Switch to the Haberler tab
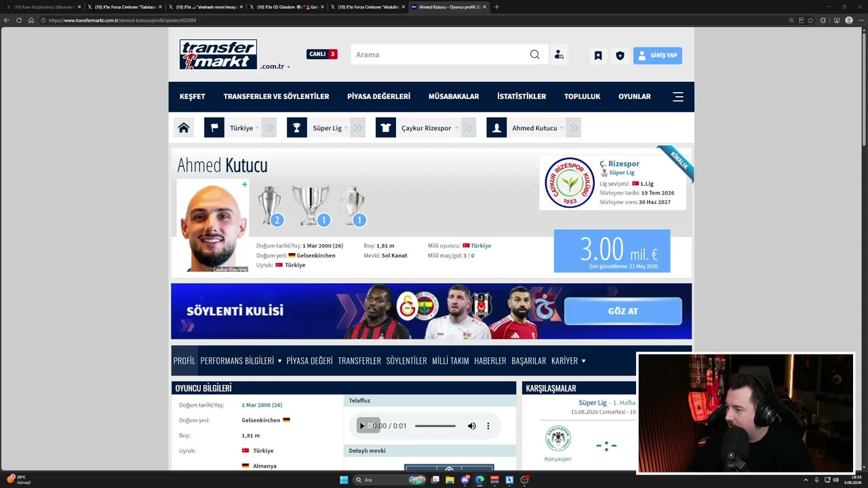Image resolution: width=868 pixels, height=488 pixels. point(490,361)
